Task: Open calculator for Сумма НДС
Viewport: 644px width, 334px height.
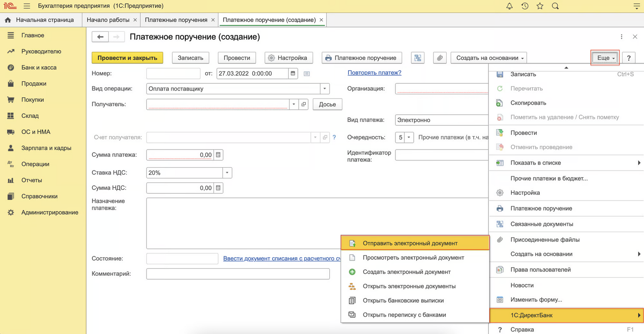Action: pyautogui.click(x=218, y=188)
